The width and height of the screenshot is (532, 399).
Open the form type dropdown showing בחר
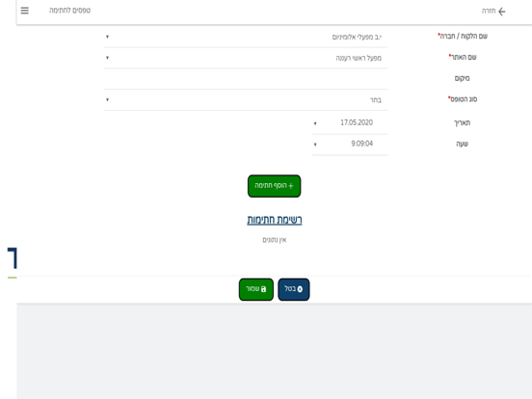tap(246, 100)
